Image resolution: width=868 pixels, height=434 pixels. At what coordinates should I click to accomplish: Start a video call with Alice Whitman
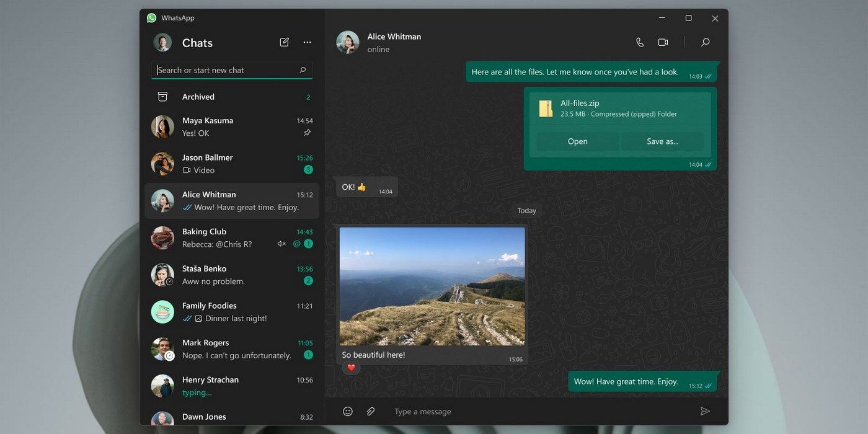tap(663, 43)
